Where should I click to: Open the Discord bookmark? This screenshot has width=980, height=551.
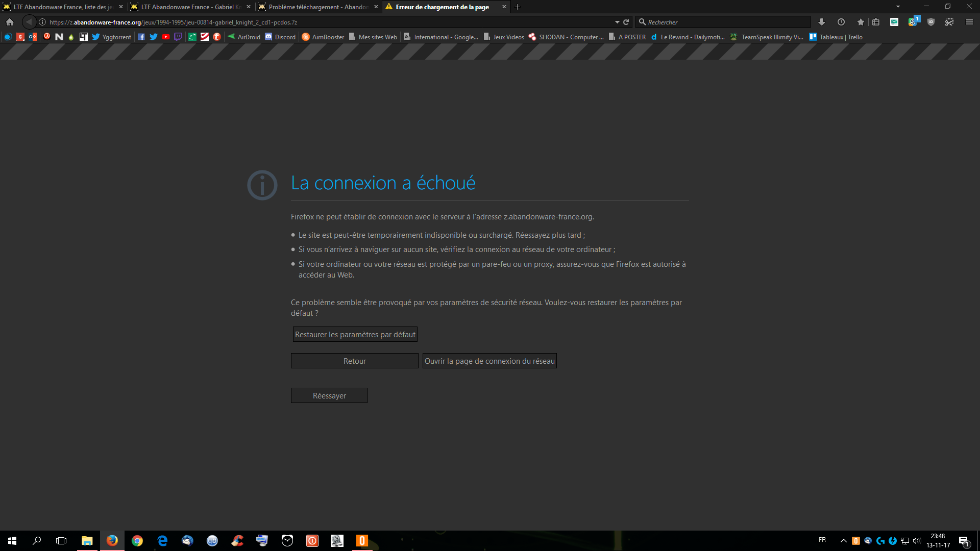[280, 37]
